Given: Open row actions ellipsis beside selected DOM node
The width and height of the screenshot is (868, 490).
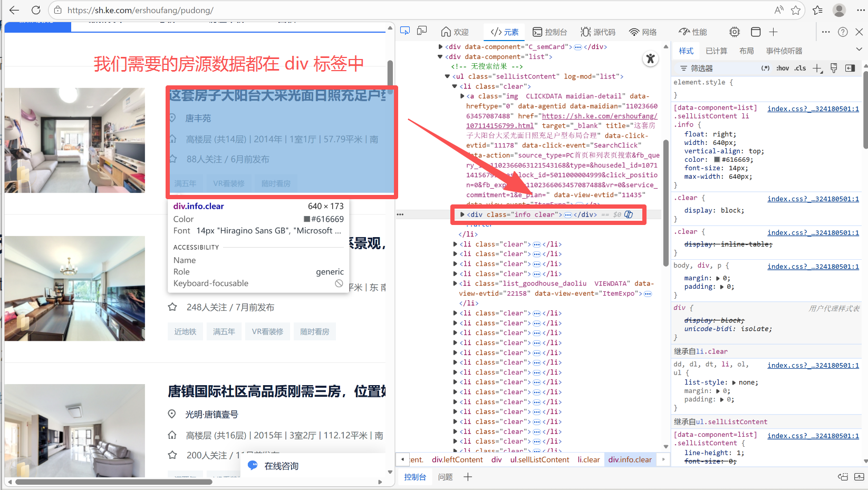Looking at the screenshot, I should pos(400,214).
